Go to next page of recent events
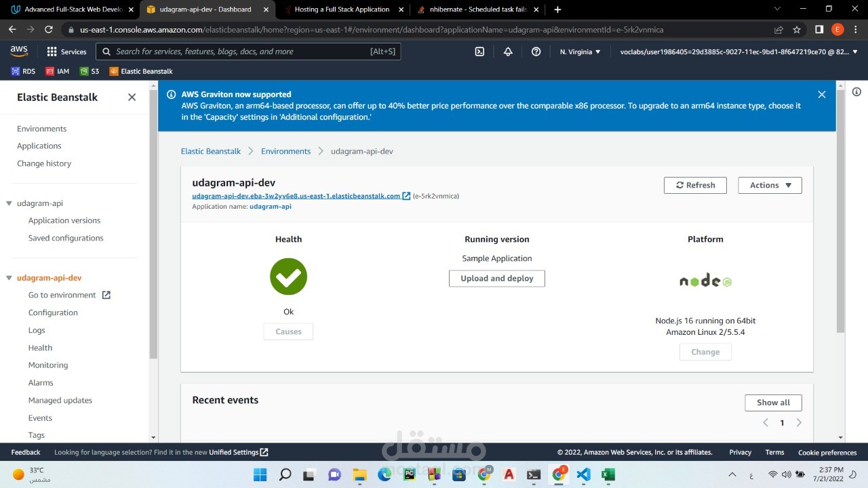This screenshot has width=868, height=488. coord(798,422)
